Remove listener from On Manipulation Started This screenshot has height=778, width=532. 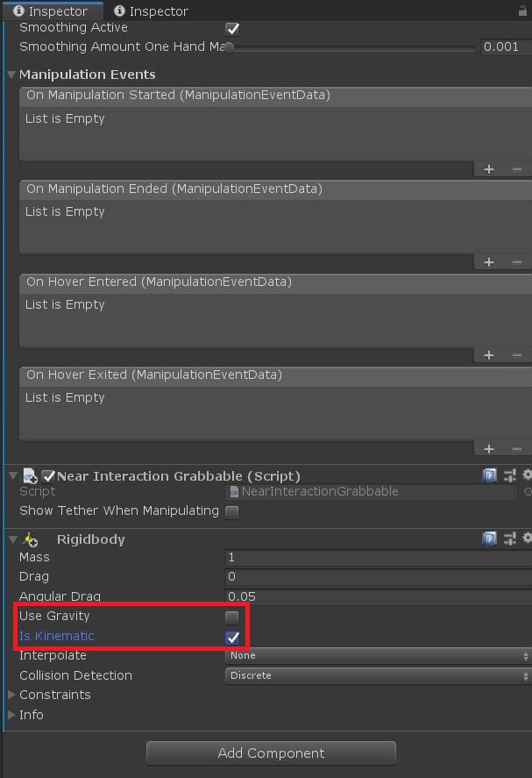pos(516,169)
